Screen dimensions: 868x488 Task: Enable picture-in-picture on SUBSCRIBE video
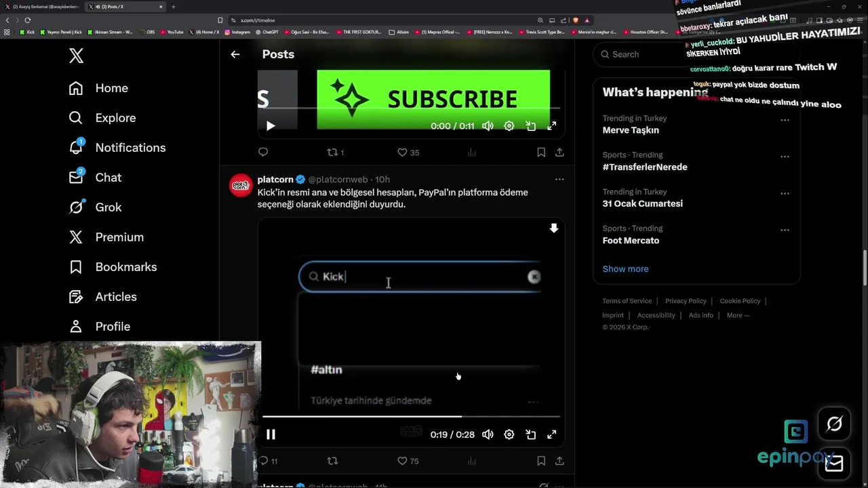click(x=531, y=126)
